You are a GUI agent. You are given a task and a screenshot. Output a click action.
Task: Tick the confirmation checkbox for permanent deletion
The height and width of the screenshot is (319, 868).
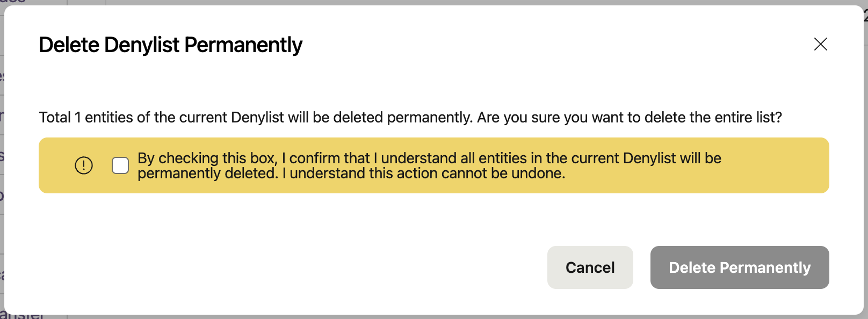click(x=120, y=165)
